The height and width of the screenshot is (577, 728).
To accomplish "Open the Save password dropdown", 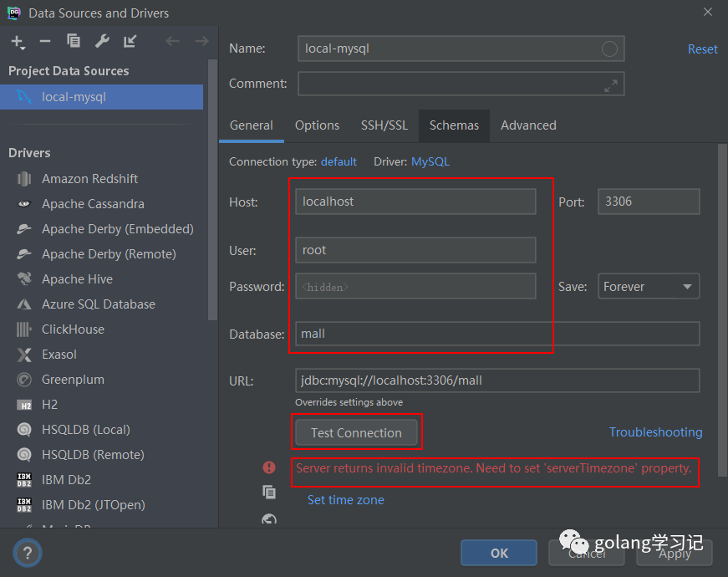I will [x=649, y=286].
